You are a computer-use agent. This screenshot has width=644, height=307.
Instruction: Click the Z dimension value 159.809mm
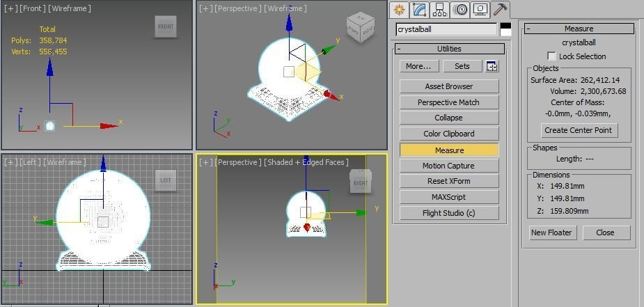pyautogui.click(x=570, y=212)
